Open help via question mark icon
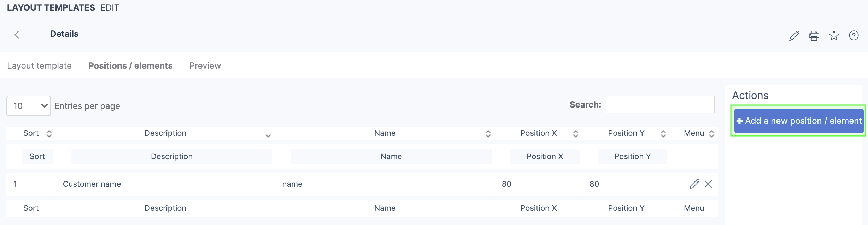868x225 pixels. pyautogui.click(x=854, y=36)
